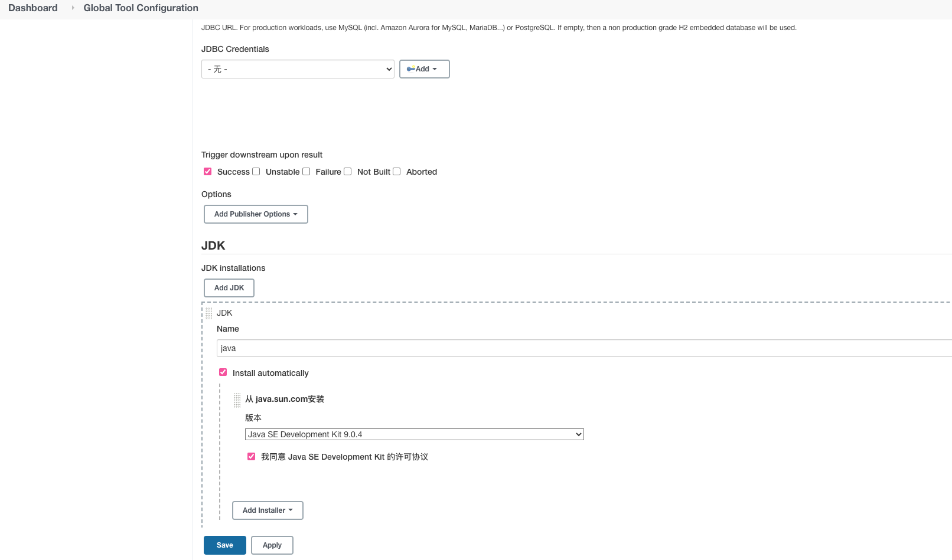Click the Add JDK button
The height and width of the screenshot is (560, 952).
click(x=229, y=288)
